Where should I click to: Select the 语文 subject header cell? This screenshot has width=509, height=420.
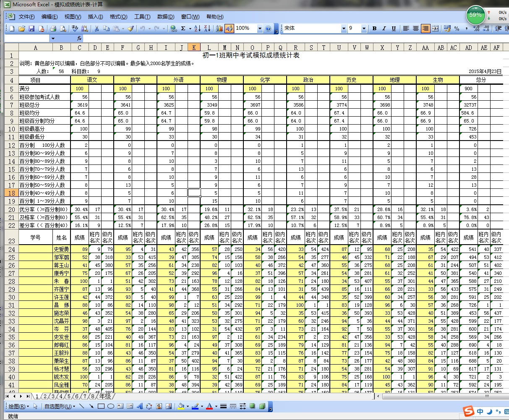click(x=92, y=80)
